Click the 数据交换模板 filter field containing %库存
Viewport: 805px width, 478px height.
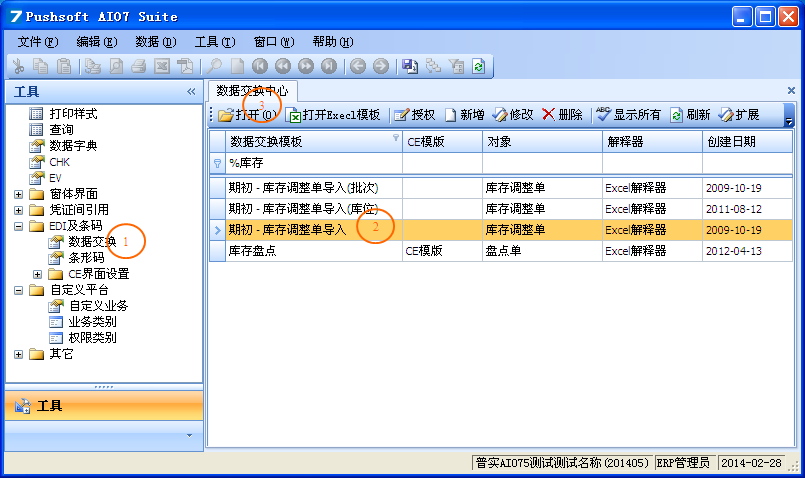310,162
